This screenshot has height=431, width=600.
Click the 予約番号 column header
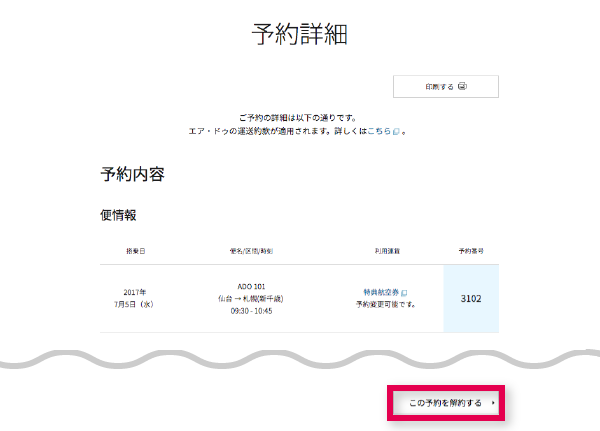471,251
